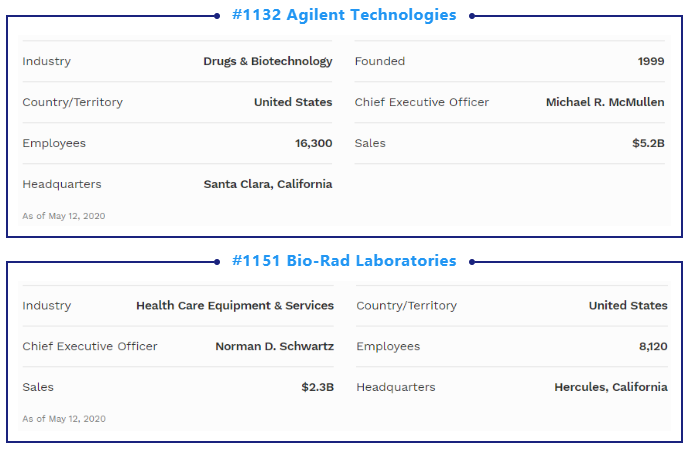Screen dimensions: 690x453
Task: Open the #1132 Agilent Technologies heading link
Action: (344, 15)
